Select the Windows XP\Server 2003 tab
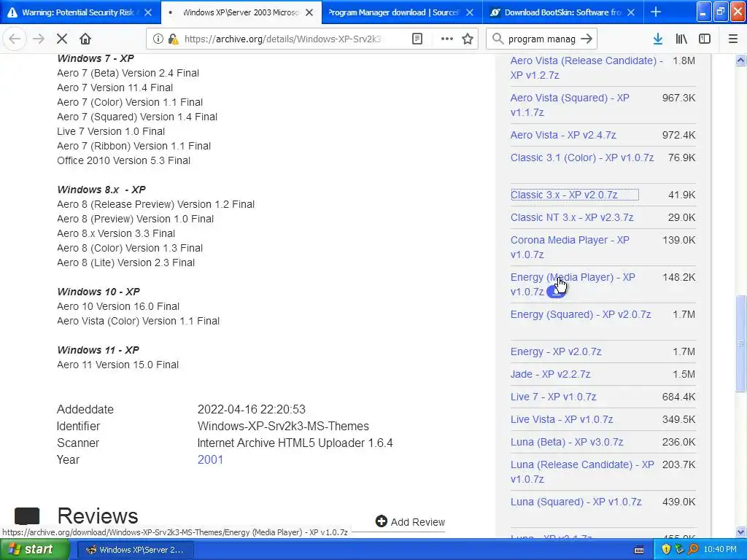Viewport: 747px width, 560px height. pyautogui.click(x=241, y=12)
